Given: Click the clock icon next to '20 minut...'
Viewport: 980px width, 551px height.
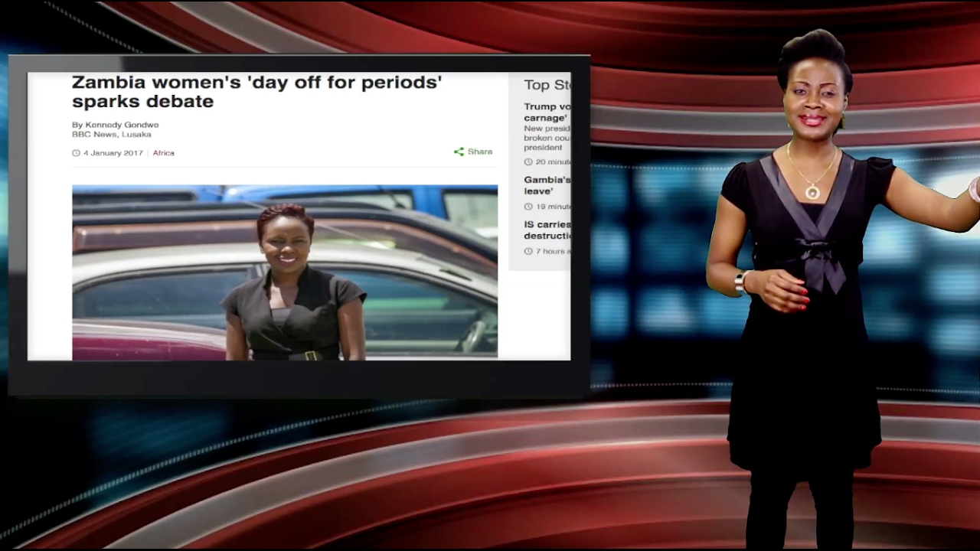Looking at the screenshot, I should pyautogui.click(x=528, y=162).
